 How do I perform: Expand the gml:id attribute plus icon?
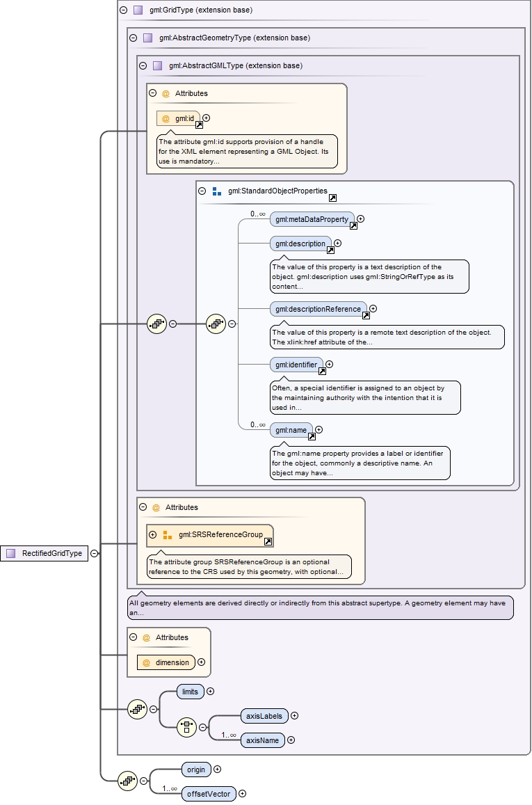pos(207,118)
